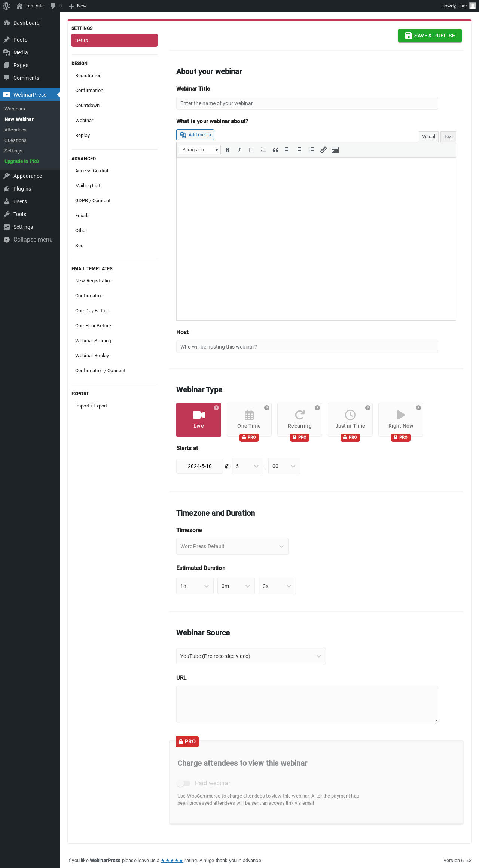Open Import / Export settings

click(115, 406)
